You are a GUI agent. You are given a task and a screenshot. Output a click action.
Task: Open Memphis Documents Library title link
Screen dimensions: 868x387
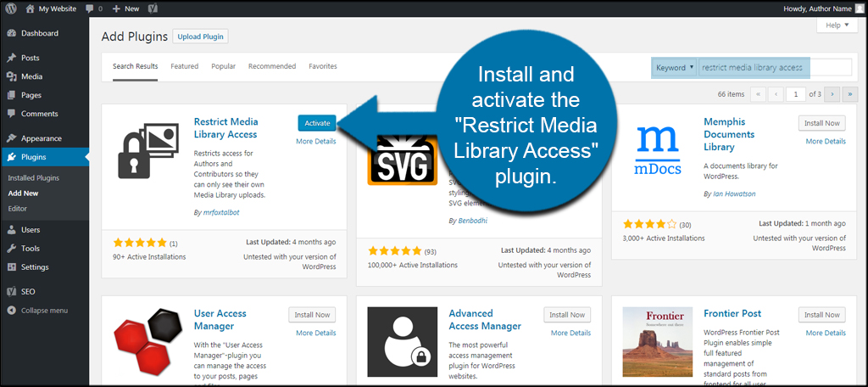coord(729,134)
